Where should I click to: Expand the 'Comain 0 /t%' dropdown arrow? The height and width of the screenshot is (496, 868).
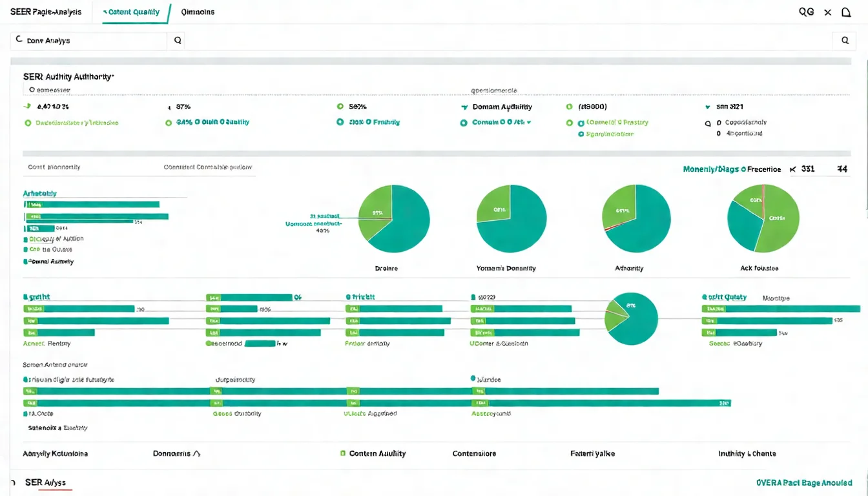pyautogui.click(x=529, y=122)
